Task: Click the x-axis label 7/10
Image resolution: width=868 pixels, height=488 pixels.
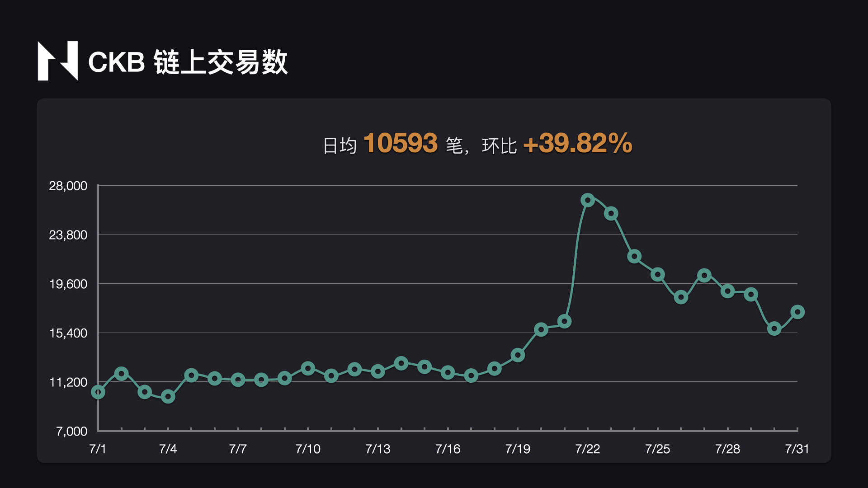Action: point(308,449)
